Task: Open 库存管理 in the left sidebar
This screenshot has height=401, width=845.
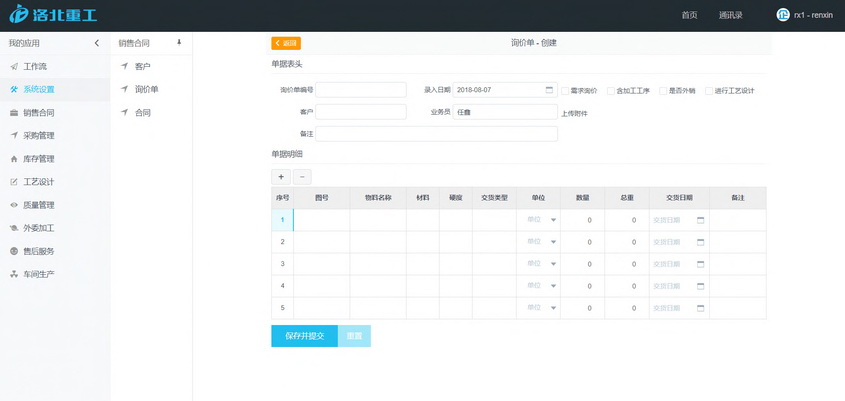Action: pyautogui.click(x=39, y=159)
